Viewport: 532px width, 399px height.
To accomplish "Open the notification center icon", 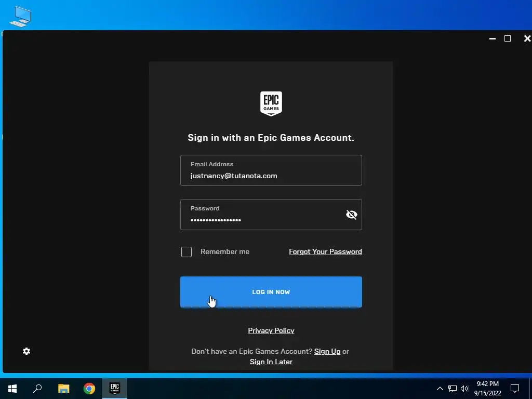I will coord(515,389).
